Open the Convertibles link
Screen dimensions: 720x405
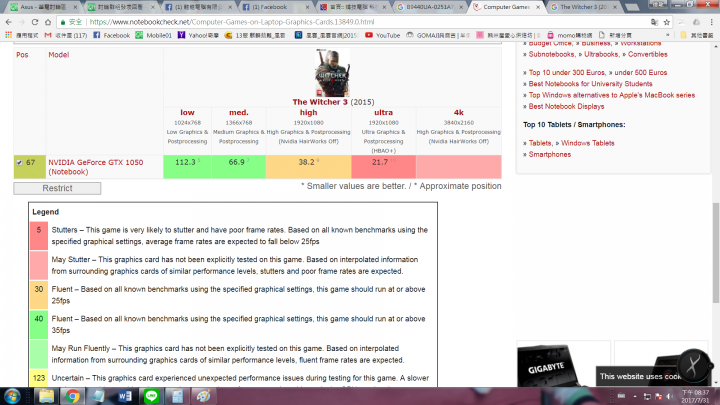pyautogui.click(x=647, y=54)
